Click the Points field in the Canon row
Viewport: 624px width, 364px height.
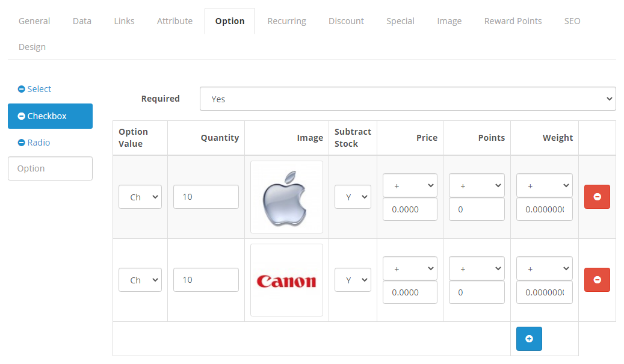tap(477, 292)
